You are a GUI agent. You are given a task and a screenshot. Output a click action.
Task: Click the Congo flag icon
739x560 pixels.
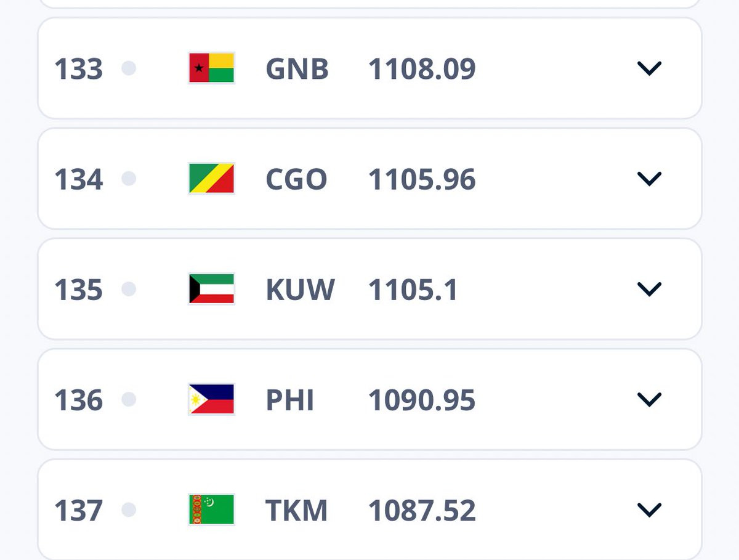(x=211, y=179)
